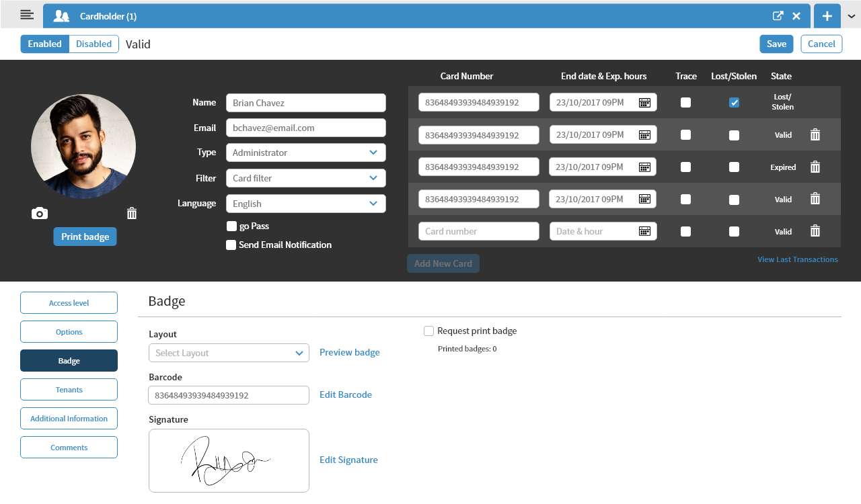Enable the go Pass option
The height and width of the screenshot is (504, 861).
pyautogui.click(x=231, y=226)
